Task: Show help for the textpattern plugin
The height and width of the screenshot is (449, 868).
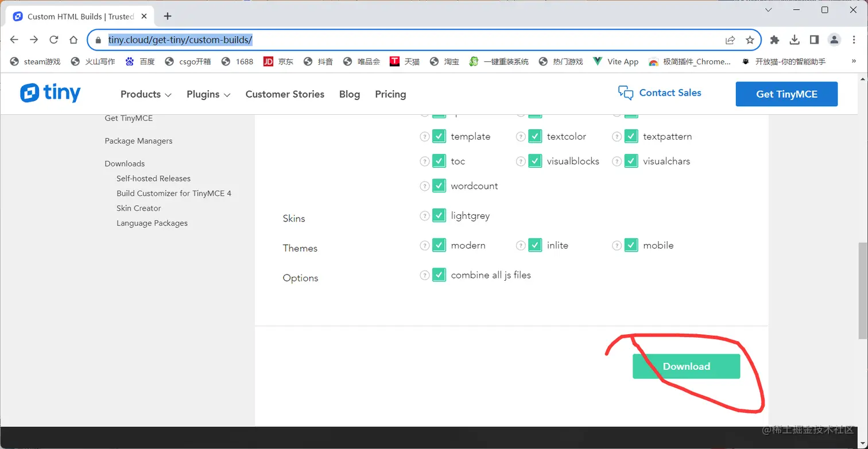Action: point(617,137)
